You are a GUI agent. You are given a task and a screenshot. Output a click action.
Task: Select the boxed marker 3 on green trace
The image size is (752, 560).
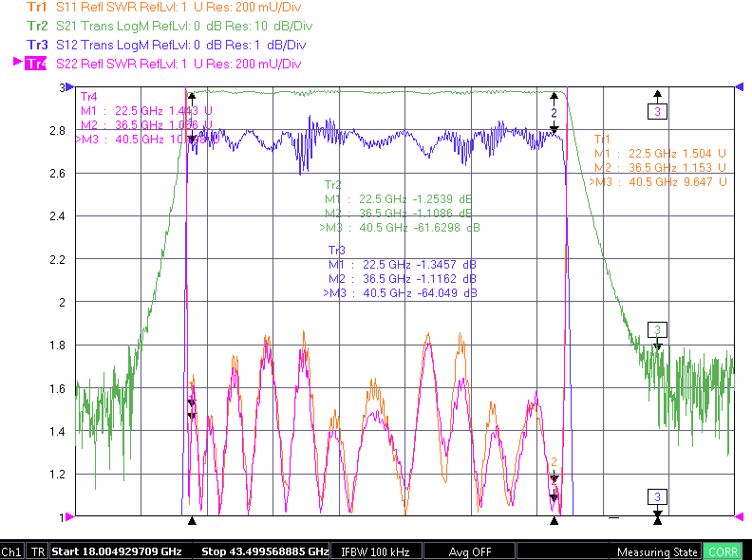point(657,330)
